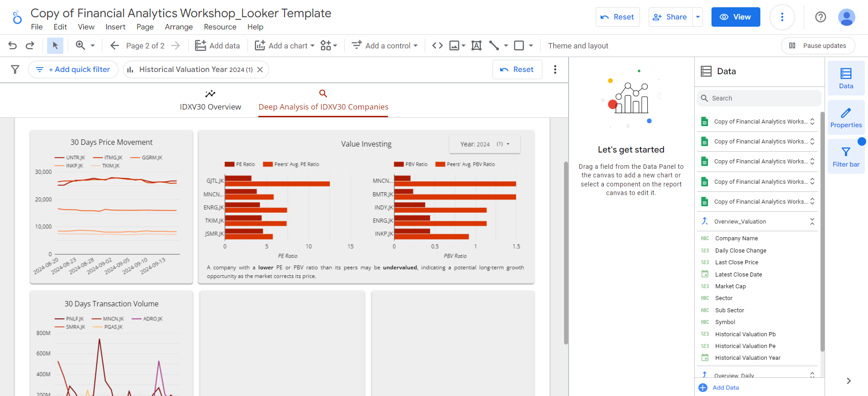This screenshot has width=868, height=396.
Task: Click the data panel vertical scrollbar
Action: pos(822,231)
